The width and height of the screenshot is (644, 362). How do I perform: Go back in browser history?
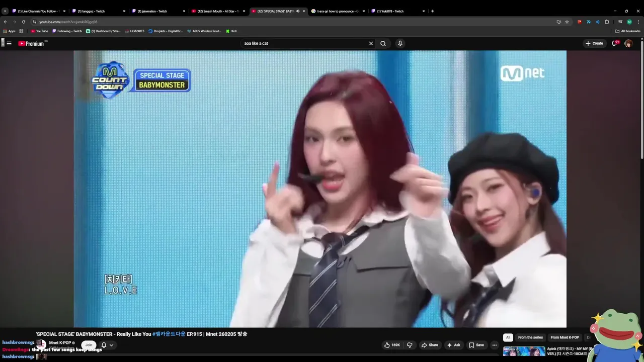pyautogui.click(x=6, y=22)
